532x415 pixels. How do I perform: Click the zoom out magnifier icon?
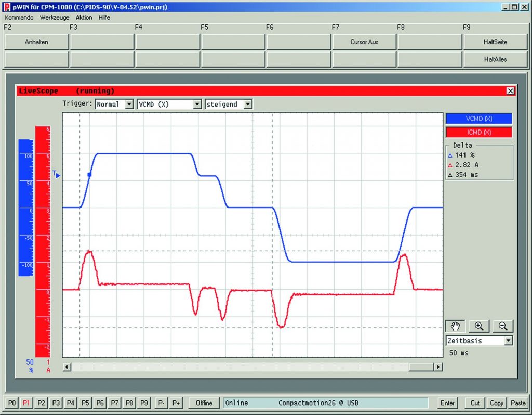(503, 326)
